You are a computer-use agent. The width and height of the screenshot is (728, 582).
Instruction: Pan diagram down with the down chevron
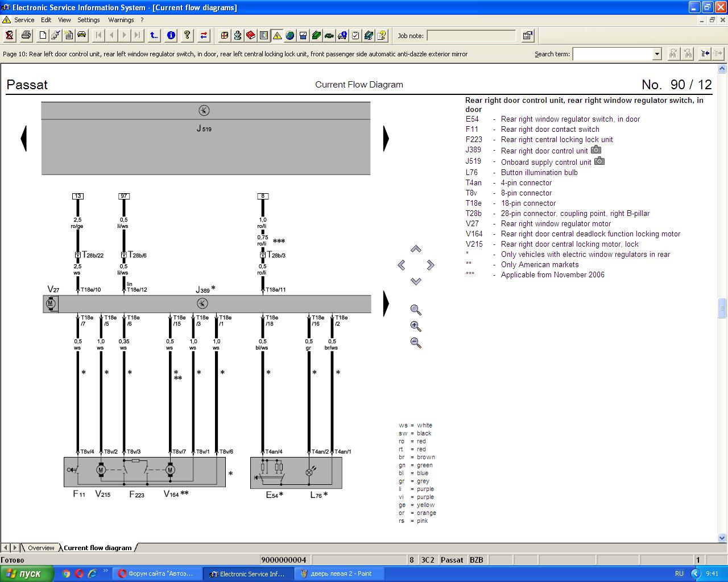pyautogui.click(x=416, y=281)
